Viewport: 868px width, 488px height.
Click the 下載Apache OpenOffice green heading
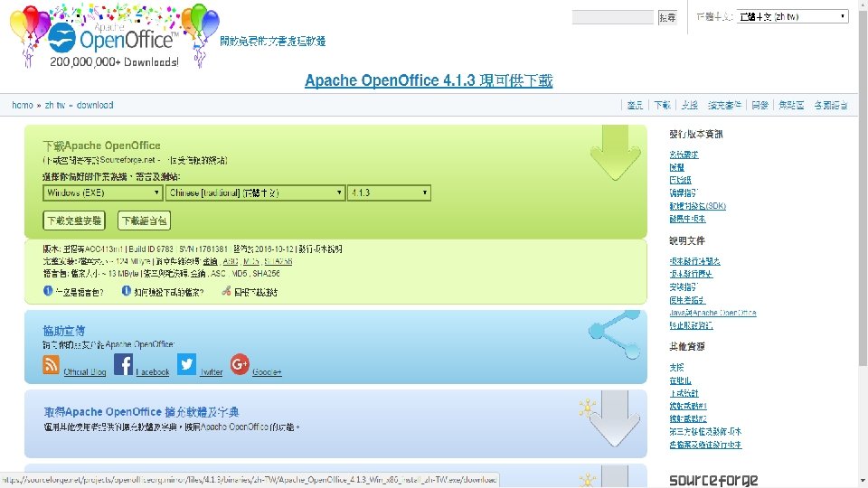click(101, 145)
